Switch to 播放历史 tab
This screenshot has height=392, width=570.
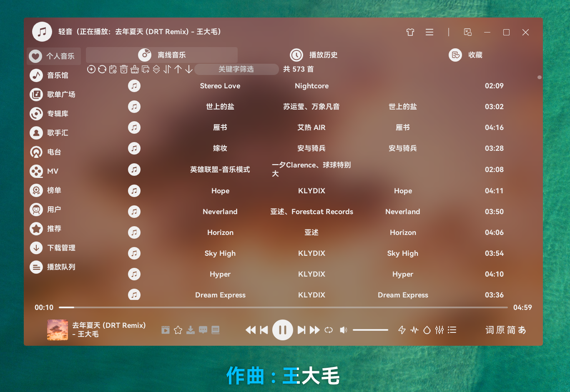[314, 55]
